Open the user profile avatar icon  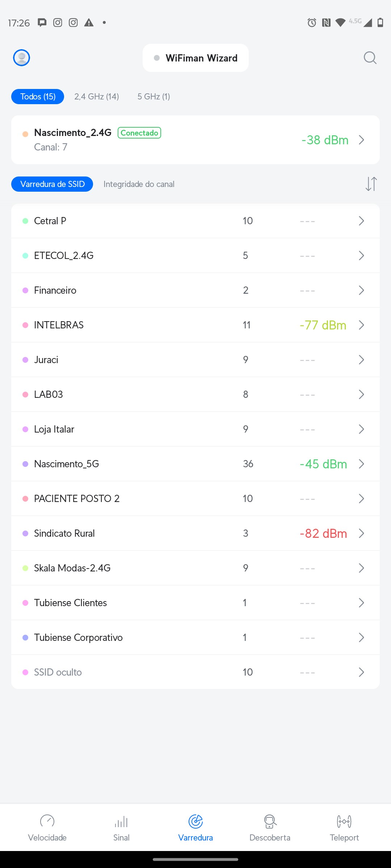point(21,58)
